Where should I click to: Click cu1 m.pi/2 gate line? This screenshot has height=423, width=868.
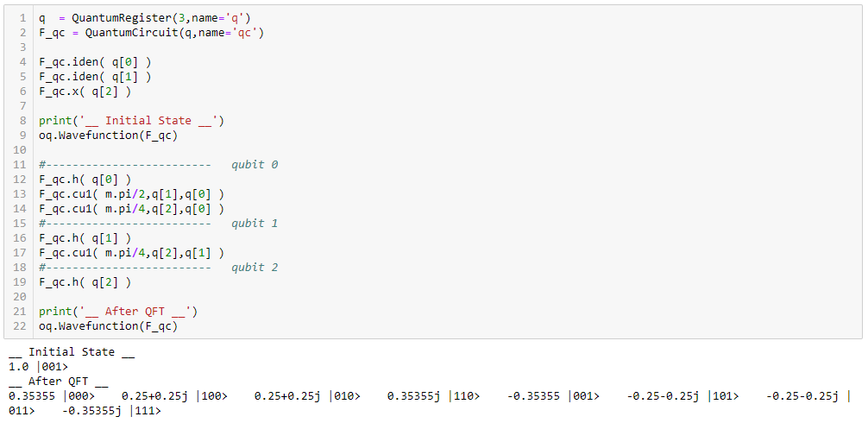pyautogui.click(x=132, y=193)
